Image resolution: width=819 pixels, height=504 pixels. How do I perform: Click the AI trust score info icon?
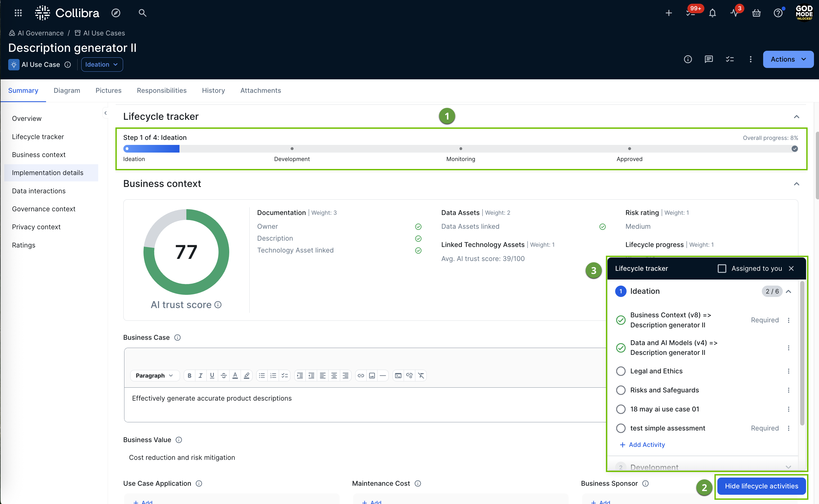[218, 305]
